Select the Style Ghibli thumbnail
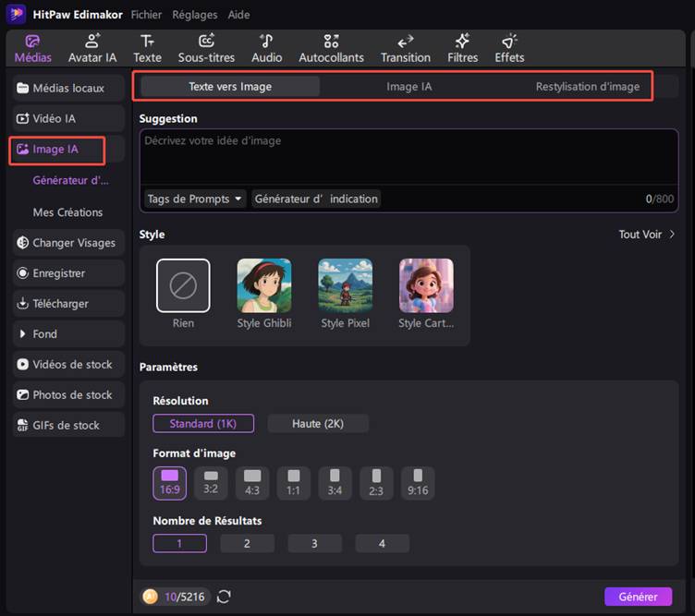 click(x=264, y=285)
